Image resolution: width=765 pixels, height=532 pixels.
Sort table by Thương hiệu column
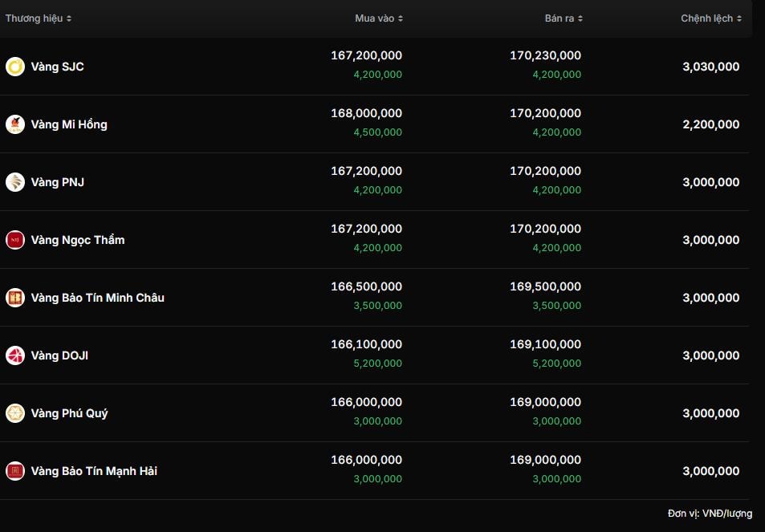[39, 18]
